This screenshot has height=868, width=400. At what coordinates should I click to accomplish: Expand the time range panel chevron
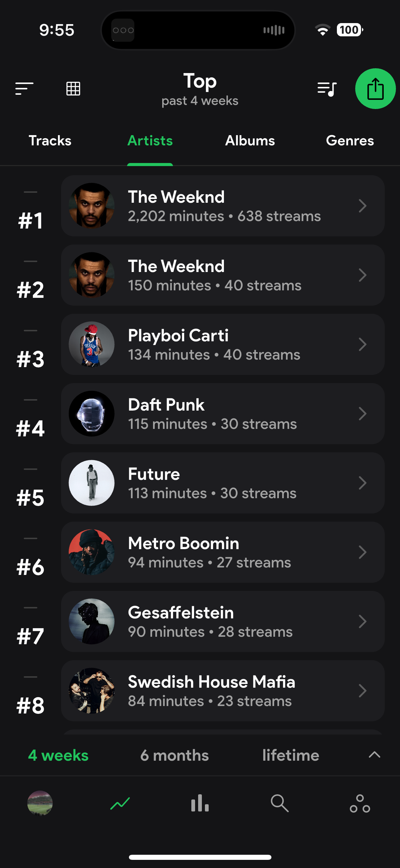(375, 755)
